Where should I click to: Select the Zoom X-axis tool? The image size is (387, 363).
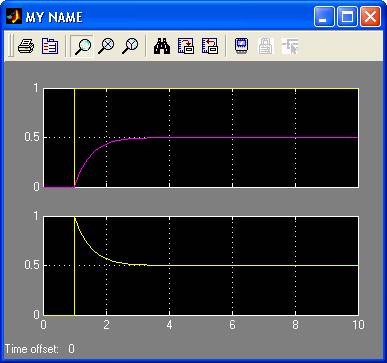point(106,46)
